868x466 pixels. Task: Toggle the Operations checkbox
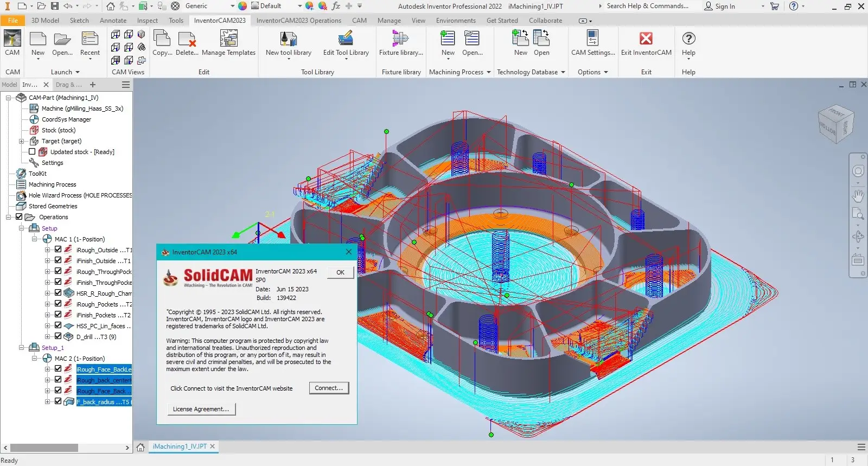point(19,217)
